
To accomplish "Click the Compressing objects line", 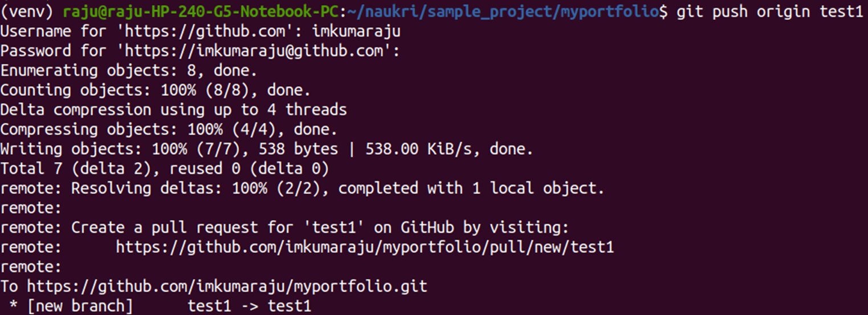I will [x=169, y=130].
